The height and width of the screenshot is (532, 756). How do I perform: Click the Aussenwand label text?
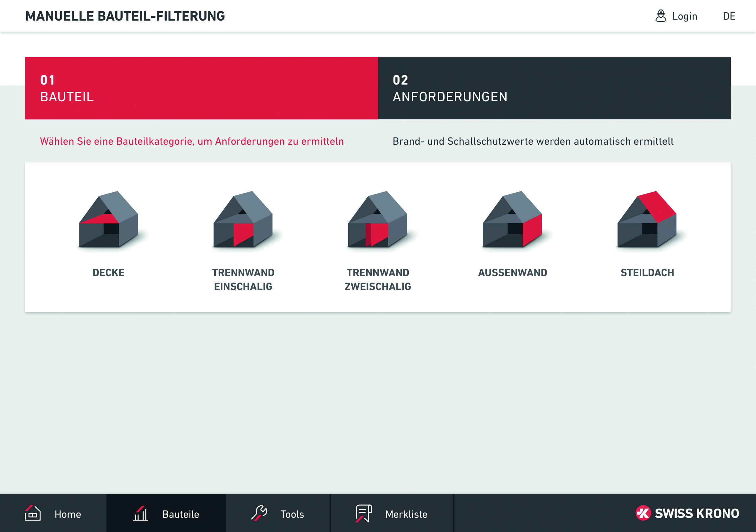pyautogui.click(x=512, y=273)
